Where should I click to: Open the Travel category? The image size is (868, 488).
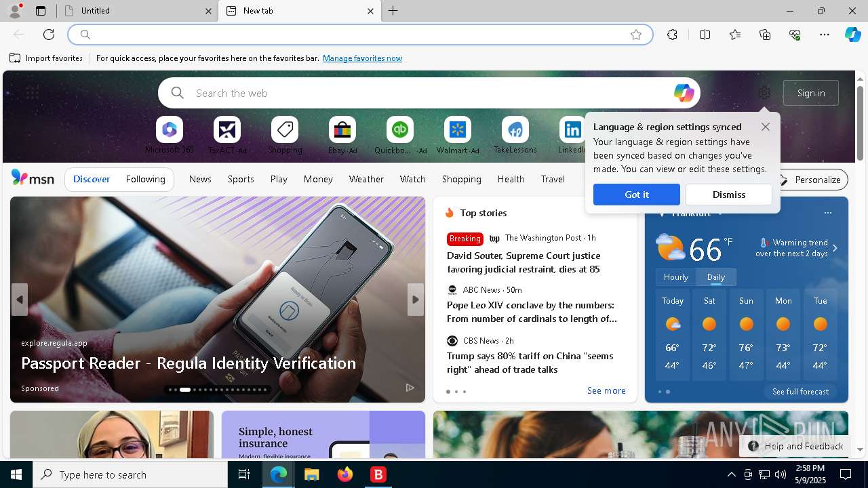[x=553, y=179]
